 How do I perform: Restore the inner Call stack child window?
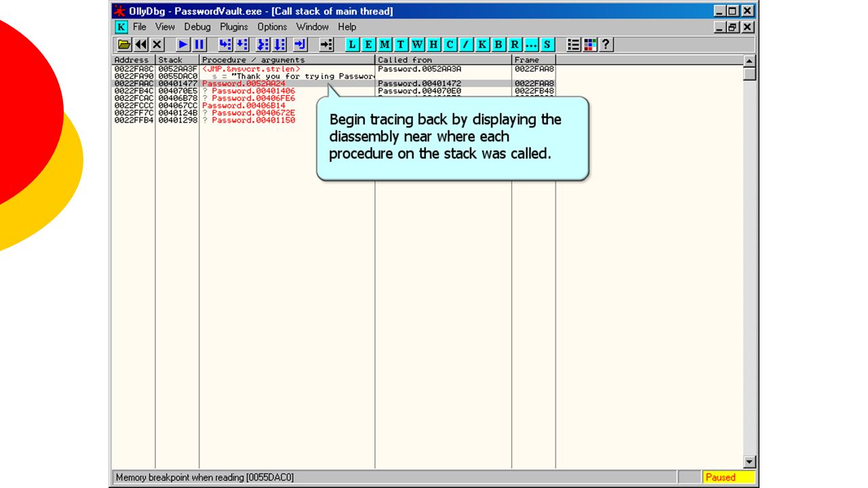733,27
